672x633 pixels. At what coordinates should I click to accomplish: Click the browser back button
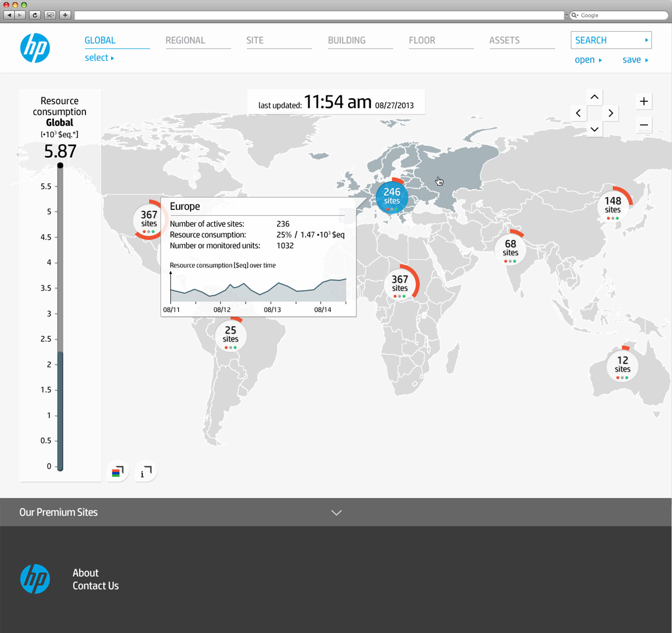coord(9,15)
